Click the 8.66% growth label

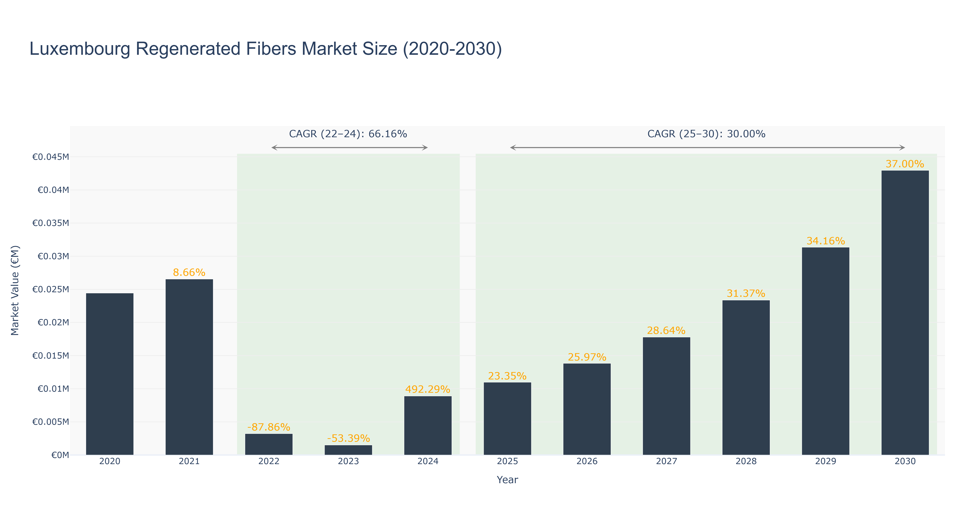189,272
